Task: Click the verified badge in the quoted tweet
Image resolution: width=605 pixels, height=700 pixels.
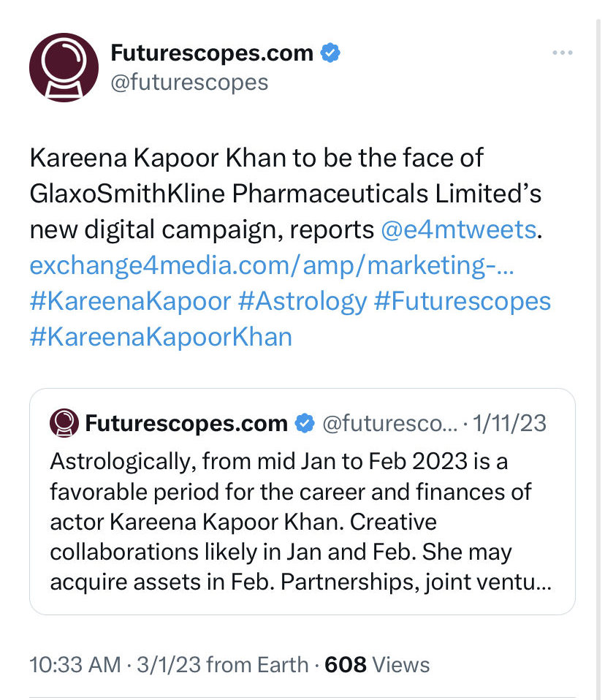Action: point(305,423)
